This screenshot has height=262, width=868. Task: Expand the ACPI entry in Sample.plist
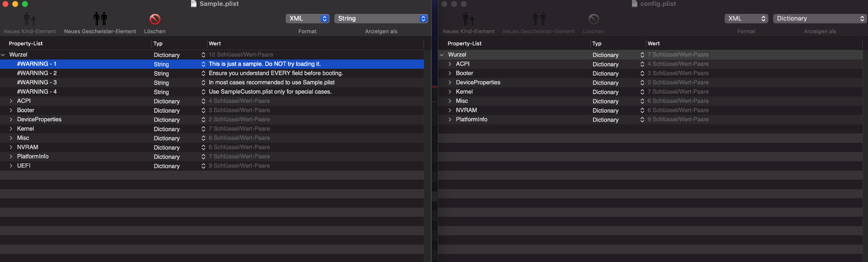pos(11,101)
